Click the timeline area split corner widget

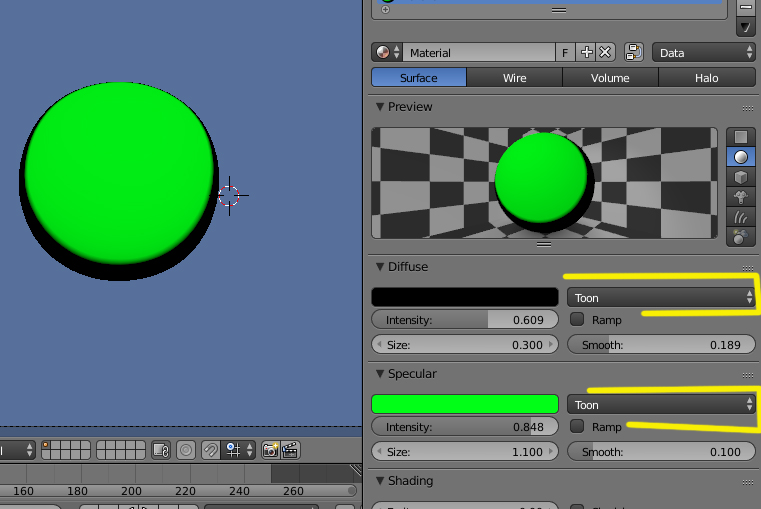coord(356,469)
